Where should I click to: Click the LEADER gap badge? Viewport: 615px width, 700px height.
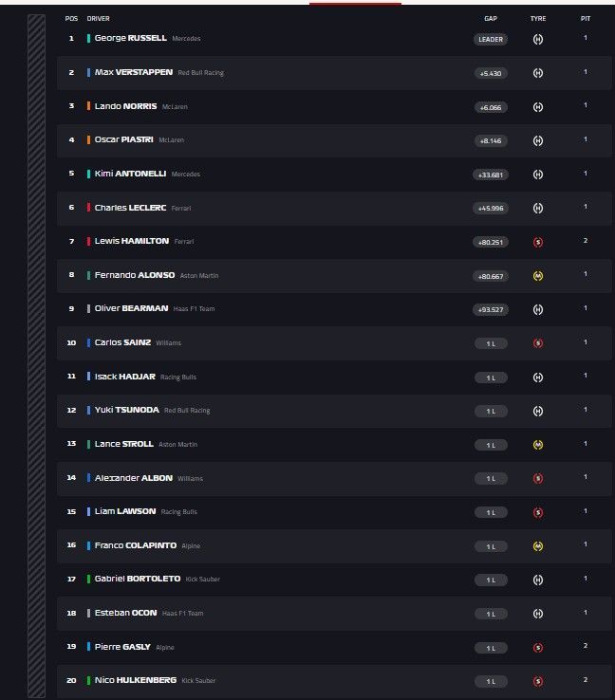coord(491,39)
